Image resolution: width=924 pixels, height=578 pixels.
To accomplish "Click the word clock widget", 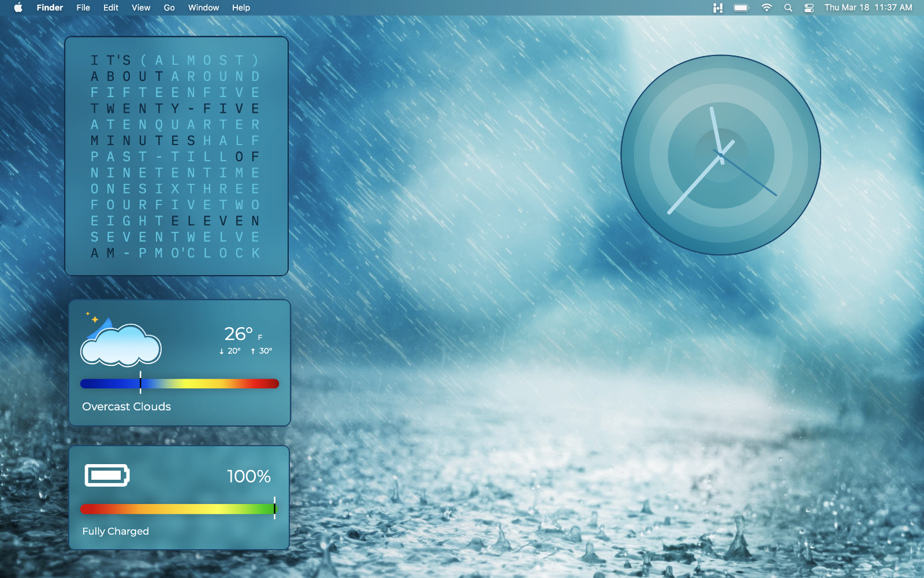I will 176,156.
